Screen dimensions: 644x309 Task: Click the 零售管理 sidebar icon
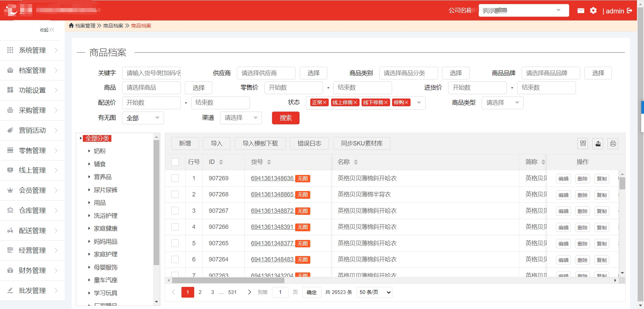[10, 150]
